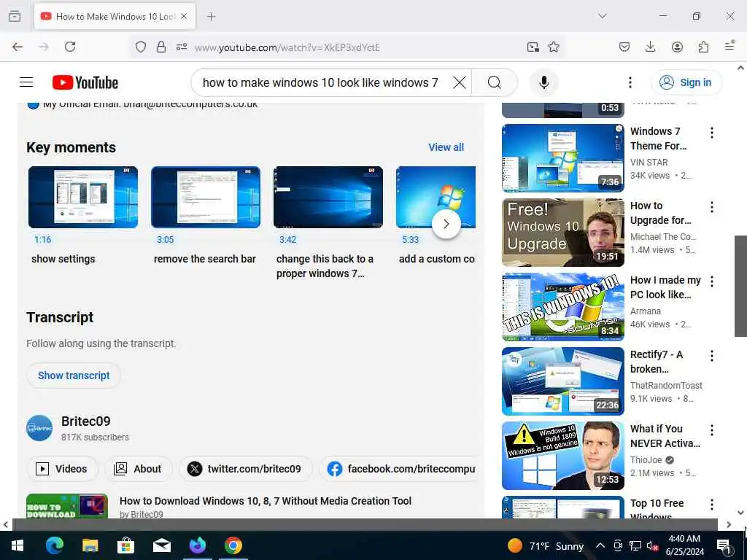The height and width of the screenshot is (560, 747).
Task: Open Free Windows 10 Upgrade thumbnail
Action: pos(562,233)
